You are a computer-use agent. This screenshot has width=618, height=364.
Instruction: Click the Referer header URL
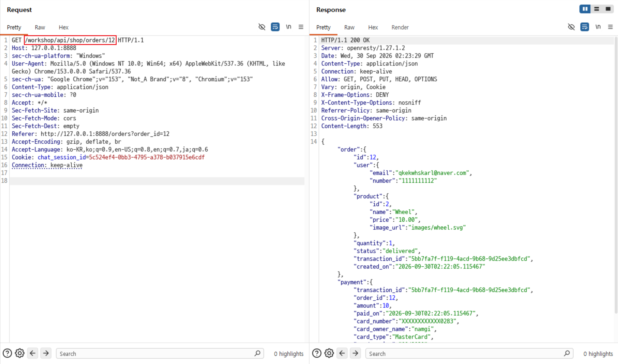105,134
